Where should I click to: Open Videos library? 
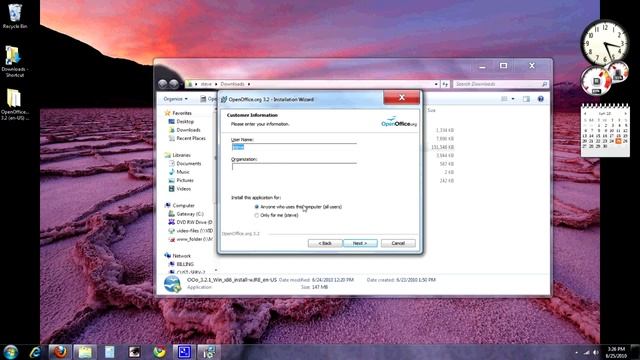[183, 189]
